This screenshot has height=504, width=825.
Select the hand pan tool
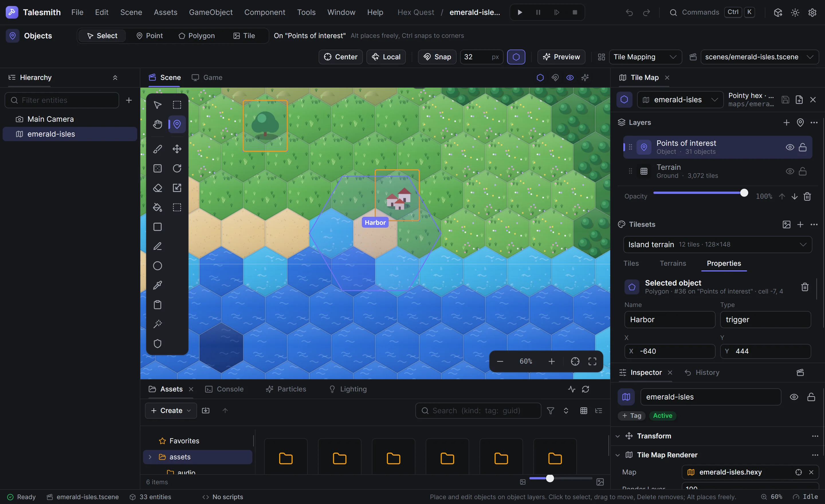click(x=157, y=124)
